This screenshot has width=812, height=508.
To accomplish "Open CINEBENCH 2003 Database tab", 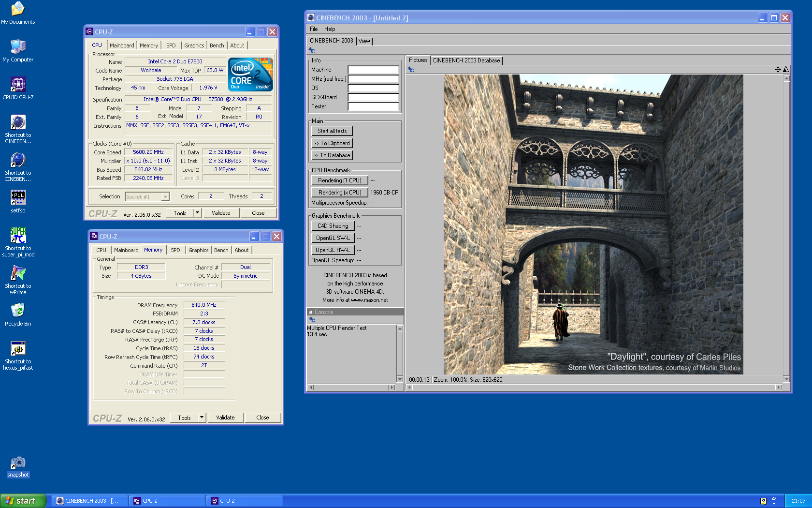I will point(466,60).
